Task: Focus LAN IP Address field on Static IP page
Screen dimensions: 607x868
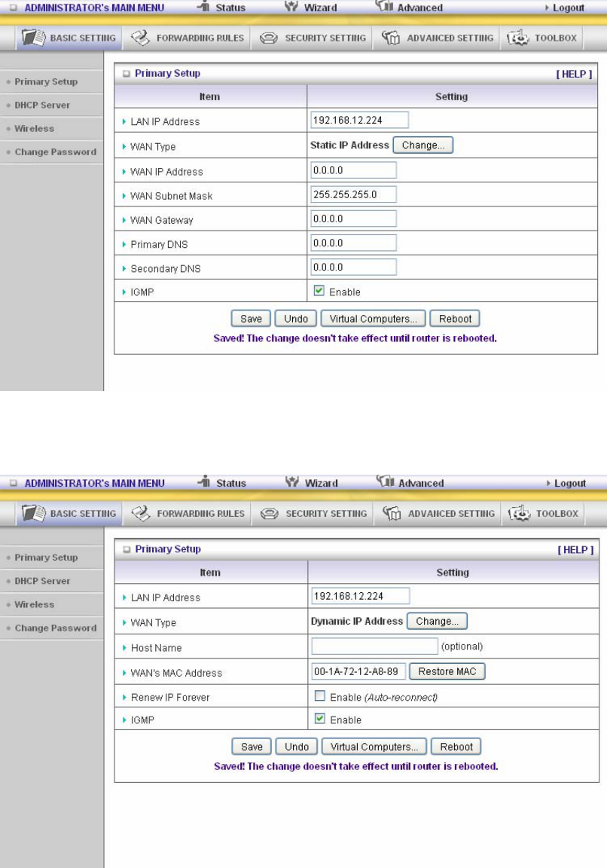Action: click(x=360, y=120)
